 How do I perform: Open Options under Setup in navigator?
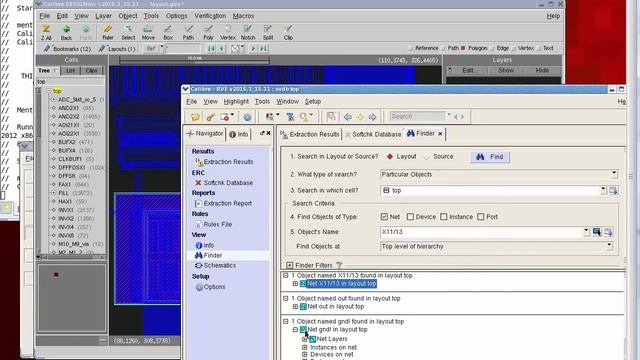pyautogui.click(x=214, y=287)
